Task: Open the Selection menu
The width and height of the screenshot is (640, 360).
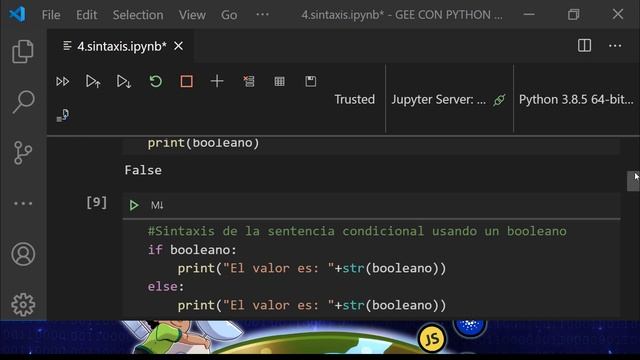Action: [x=138, y=15]
